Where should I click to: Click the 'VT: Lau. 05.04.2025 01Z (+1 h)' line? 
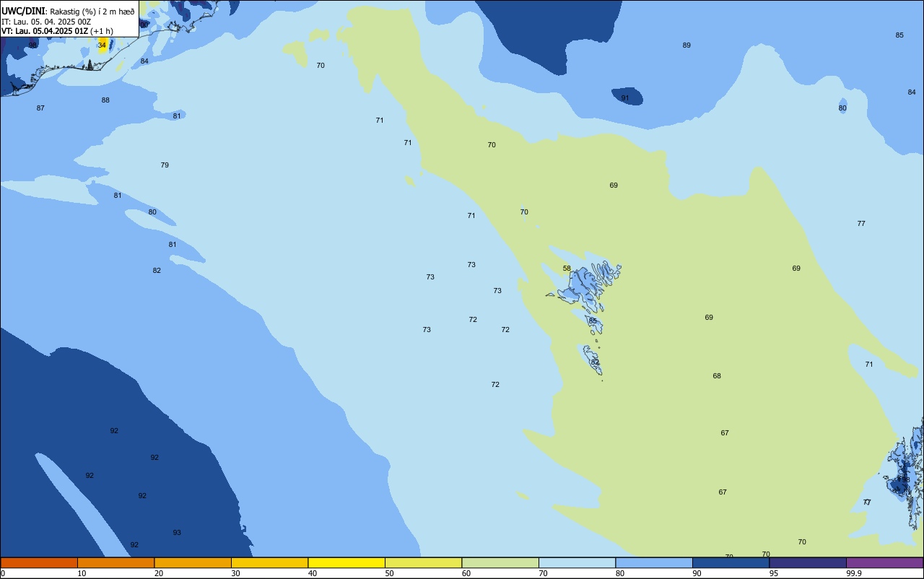coord(57,31)
